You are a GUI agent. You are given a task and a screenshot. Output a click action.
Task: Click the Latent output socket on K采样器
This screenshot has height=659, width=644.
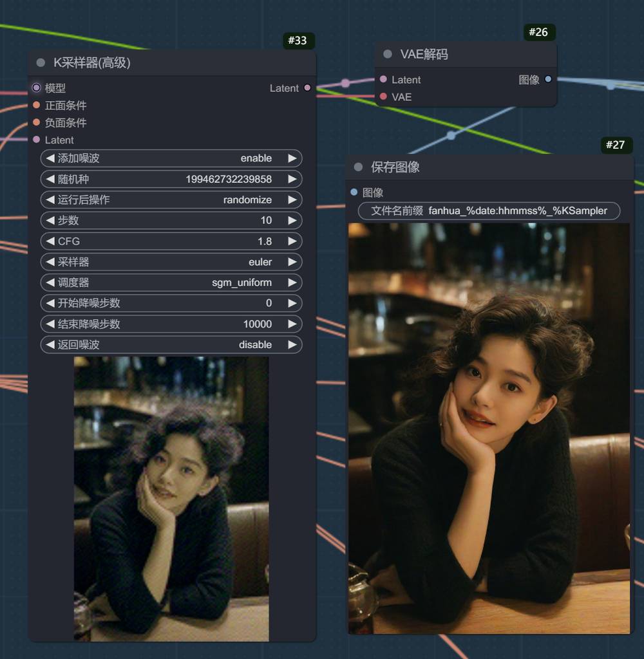click(x=307, y=88)
